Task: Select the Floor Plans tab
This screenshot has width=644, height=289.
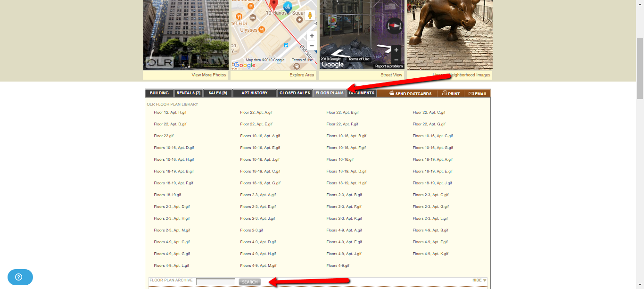Action: point(330,93)
